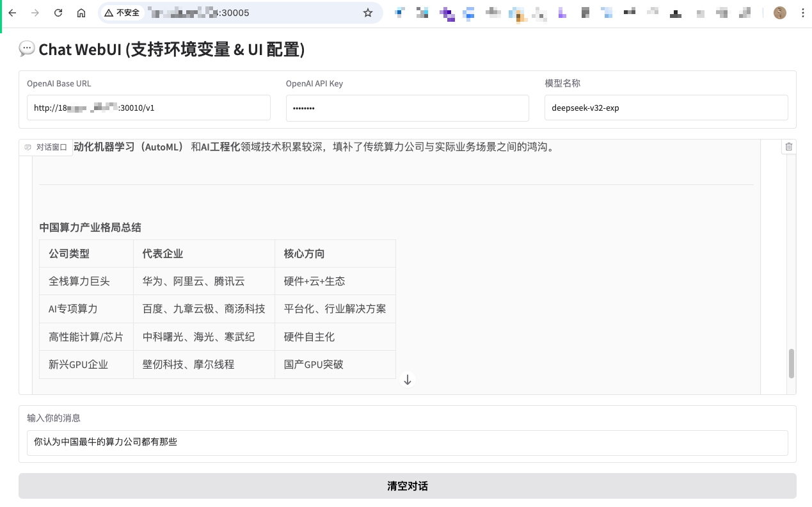Screen dimensions: 812x507
Task: Click the 对话窗口 label tag
Action: click(x=46, y=147)
